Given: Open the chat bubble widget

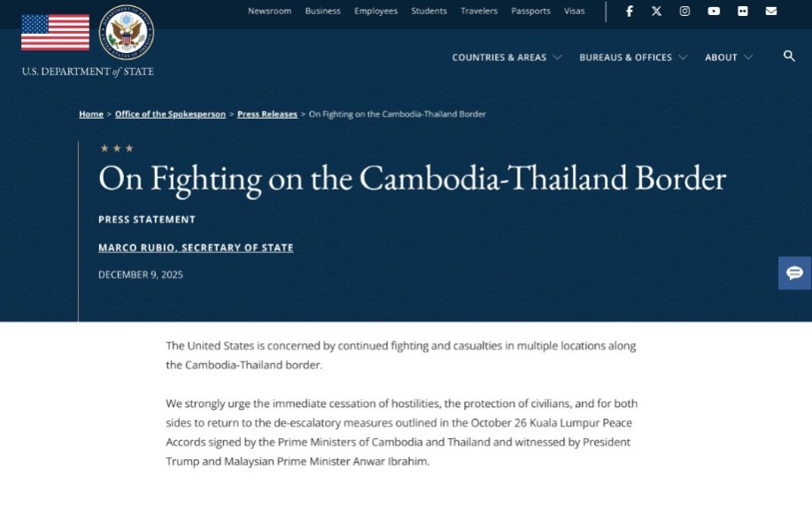Looking at the screenshot, I should click(794, 273).
